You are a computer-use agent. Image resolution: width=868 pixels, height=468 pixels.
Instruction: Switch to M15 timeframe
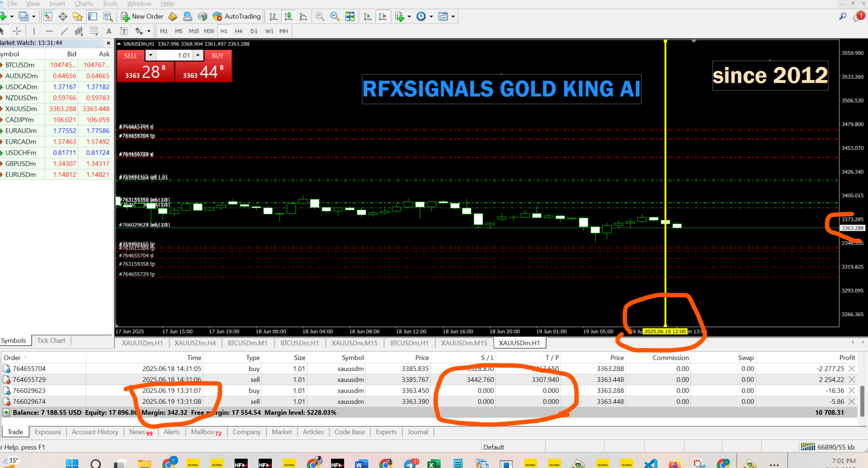194,31
